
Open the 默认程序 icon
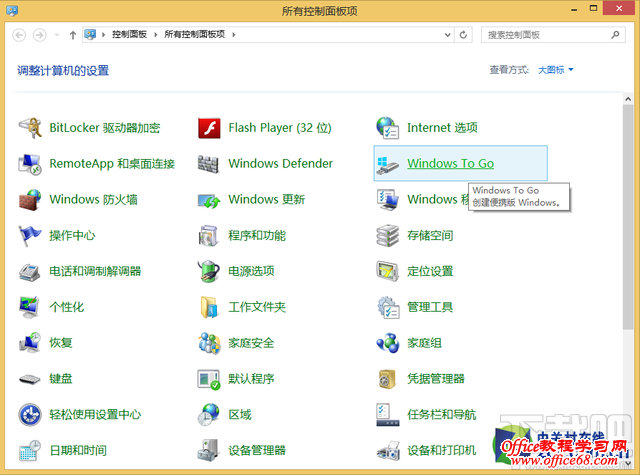(x=209, y=379)
